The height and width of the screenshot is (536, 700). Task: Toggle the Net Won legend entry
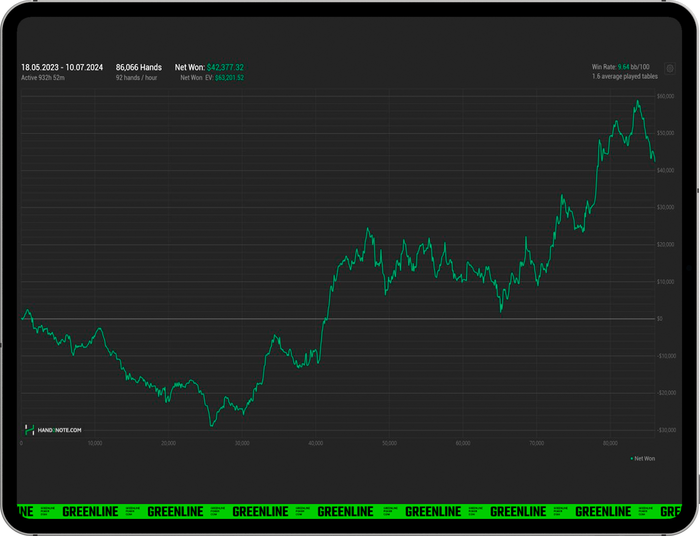(642, 458)
